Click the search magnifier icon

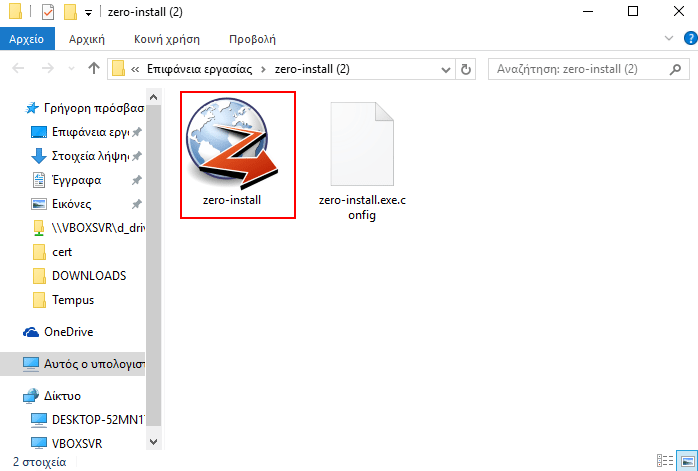coord(675,69)
